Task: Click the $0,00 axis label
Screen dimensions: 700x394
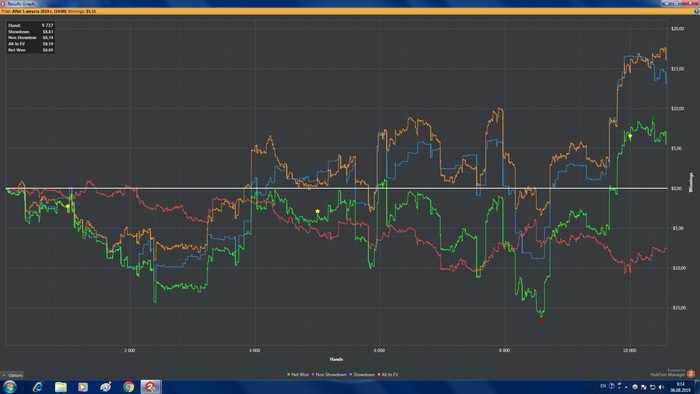Action: [x=675, y=188]
